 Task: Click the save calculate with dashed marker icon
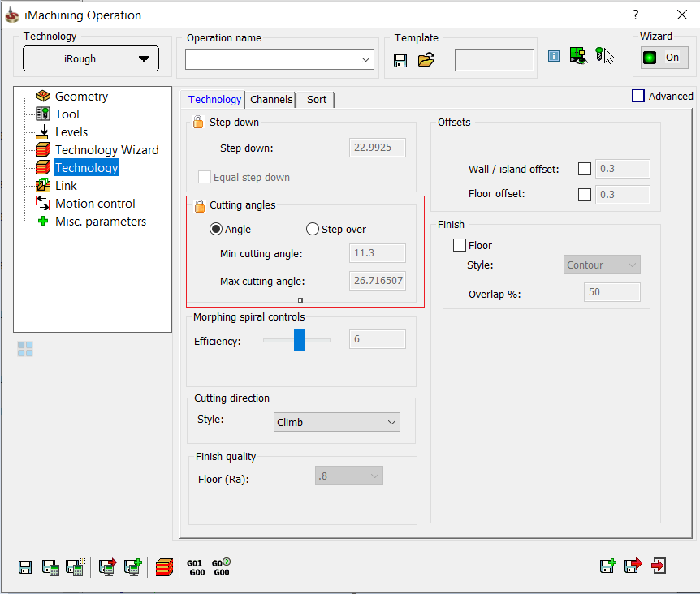(x=76, y=566)
